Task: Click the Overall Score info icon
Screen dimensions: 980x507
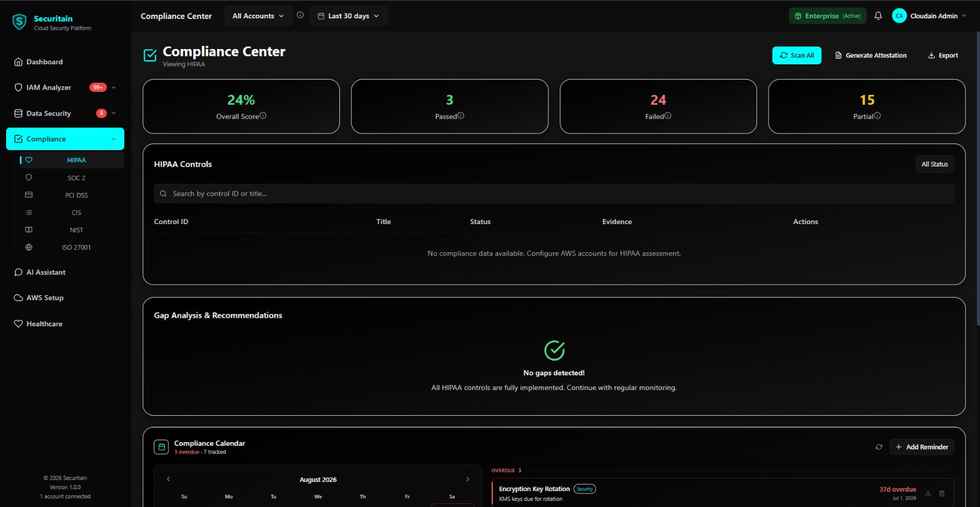Action: (263, 116)
